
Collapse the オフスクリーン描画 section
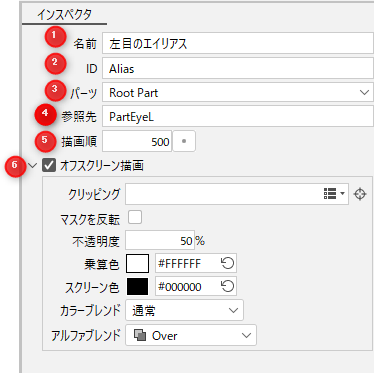pyautogui.click(x=32, y=165)
